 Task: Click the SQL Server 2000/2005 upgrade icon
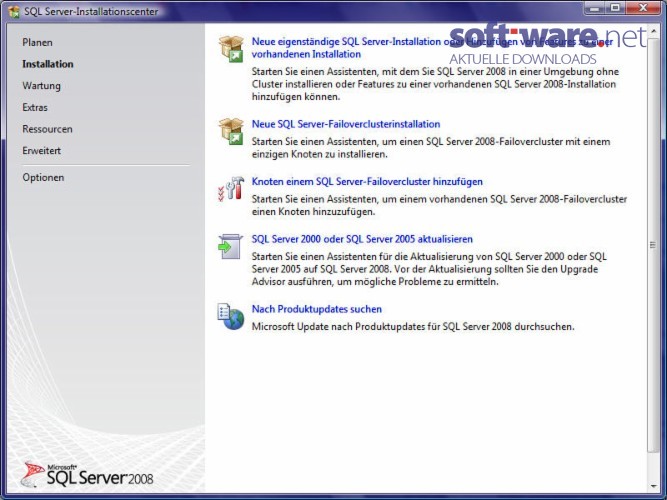[231, 246]
